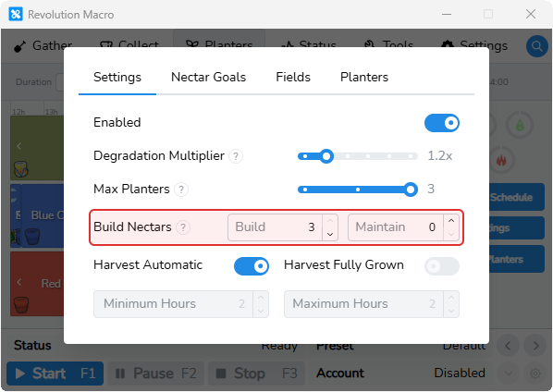The width and height of the screenshot is (553, 392).
Task: Decrease the Build value with down arrow
Action: click(330, 234)
